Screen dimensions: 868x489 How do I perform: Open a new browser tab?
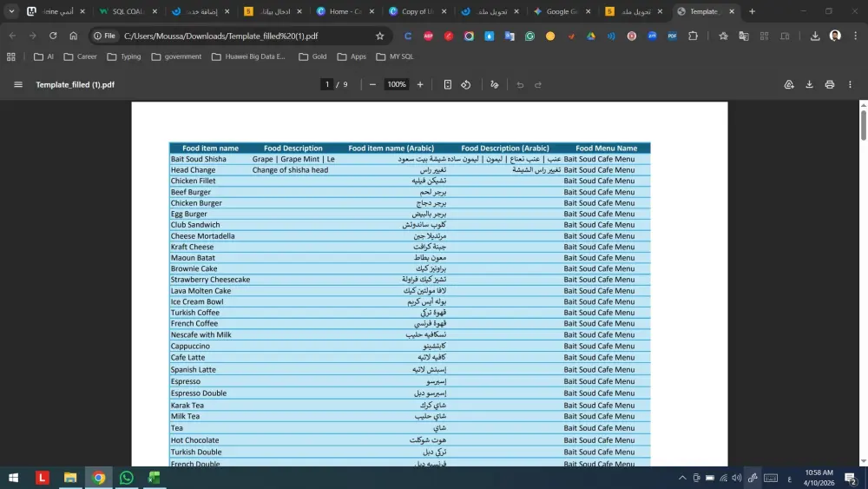click(752, 11)
